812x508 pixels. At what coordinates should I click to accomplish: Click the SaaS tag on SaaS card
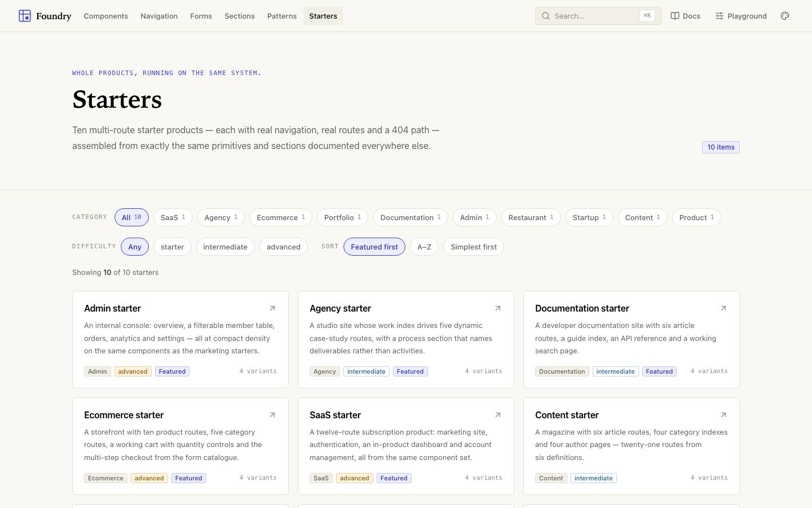(321, 478)
